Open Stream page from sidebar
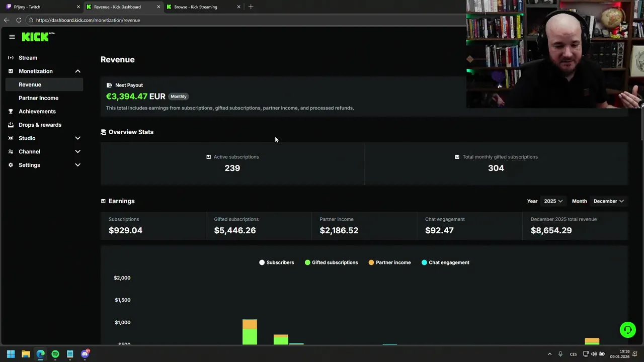 point(28,58)
